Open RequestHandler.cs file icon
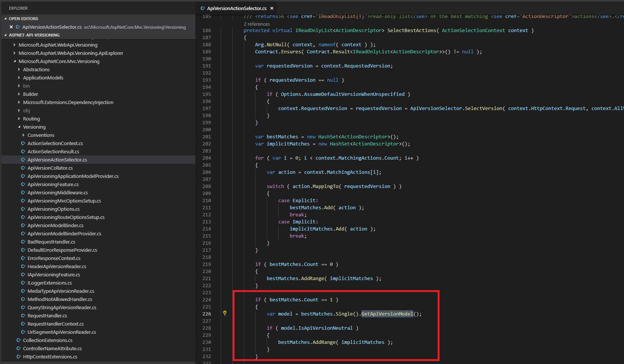Viewport: 624px width, 364px height. pyautogui.click(x=23, y=316)
